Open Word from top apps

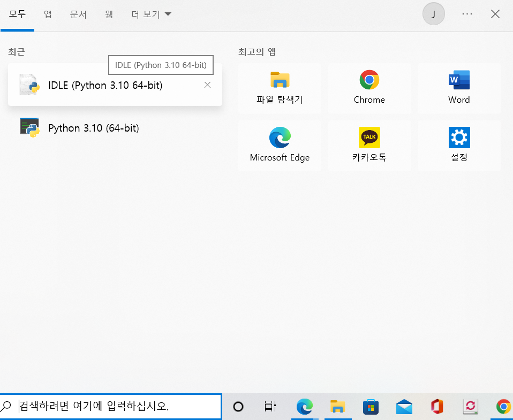click(x=459, y=88)
